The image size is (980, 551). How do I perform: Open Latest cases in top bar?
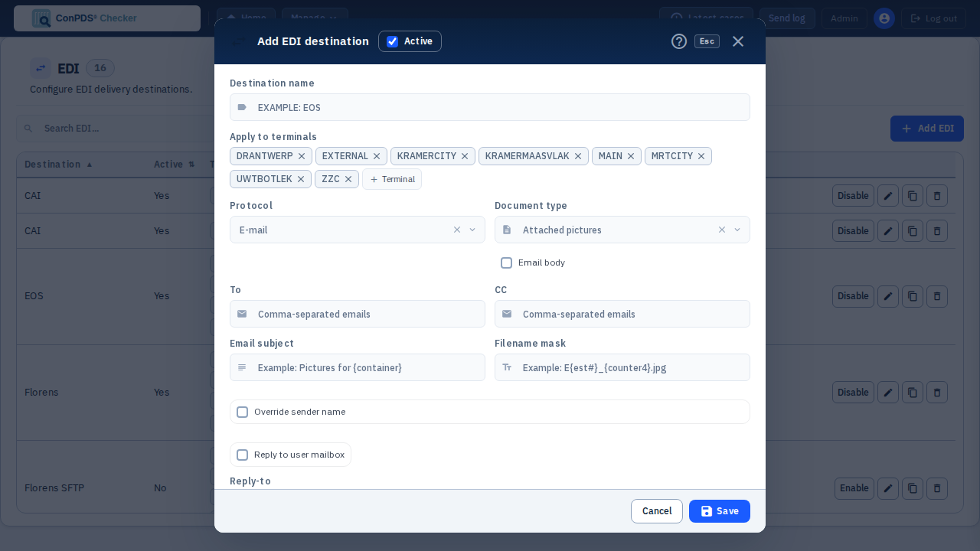point(706,18)
